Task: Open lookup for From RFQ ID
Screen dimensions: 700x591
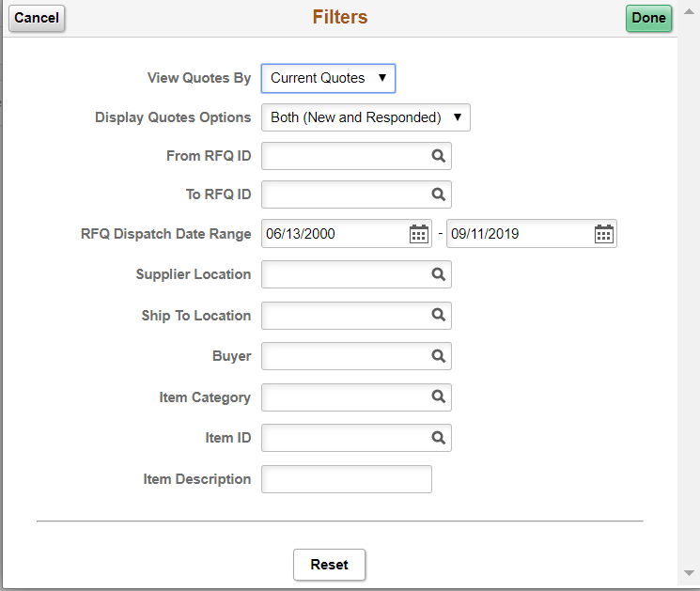Action: point(439,156)
